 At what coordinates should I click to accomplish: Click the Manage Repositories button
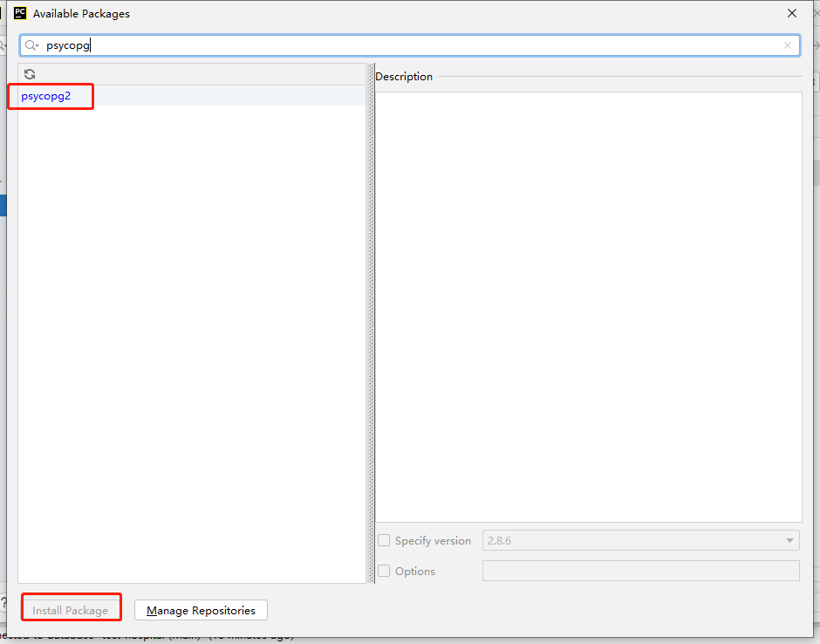[x=201, y=611]
